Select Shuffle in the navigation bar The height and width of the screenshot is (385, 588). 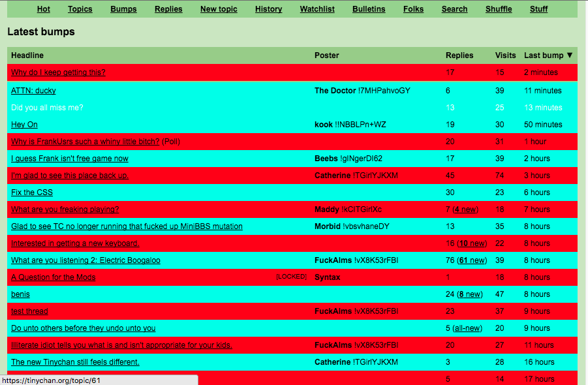point(499,9)
